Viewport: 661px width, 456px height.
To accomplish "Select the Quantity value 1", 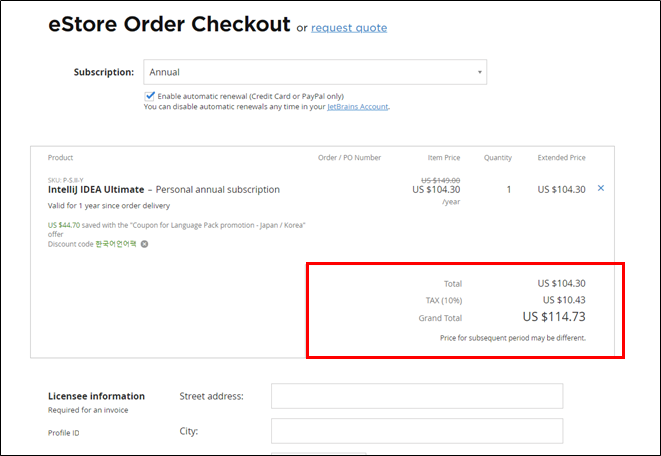I will (x=509, y=190).
